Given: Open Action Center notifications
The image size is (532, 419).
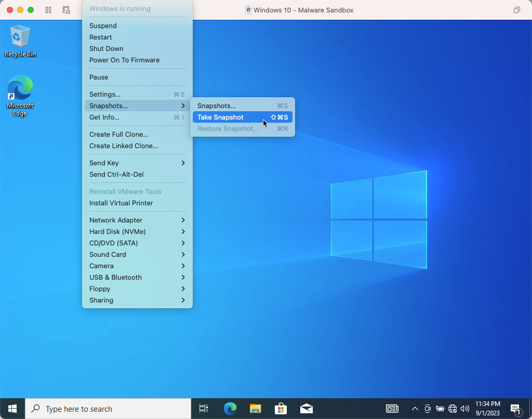Looking at the screenshot, I should coord(515,409).
